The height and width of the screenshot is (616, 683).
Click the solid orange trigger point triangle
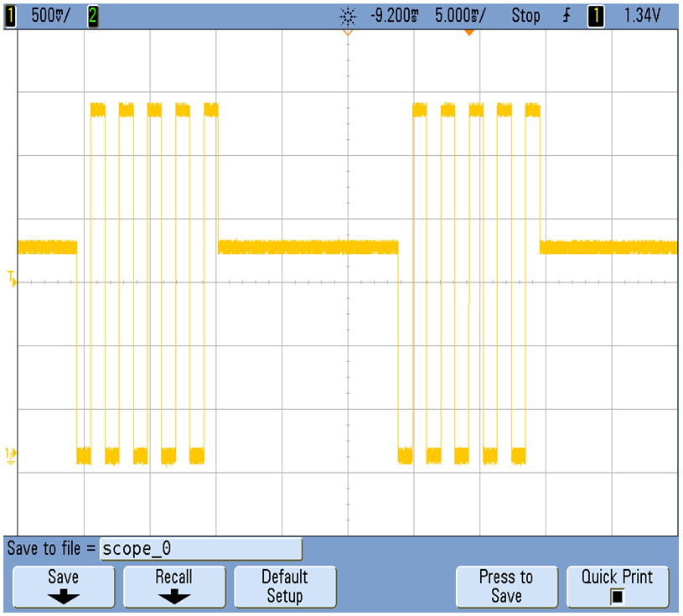(x=469, y=33)
